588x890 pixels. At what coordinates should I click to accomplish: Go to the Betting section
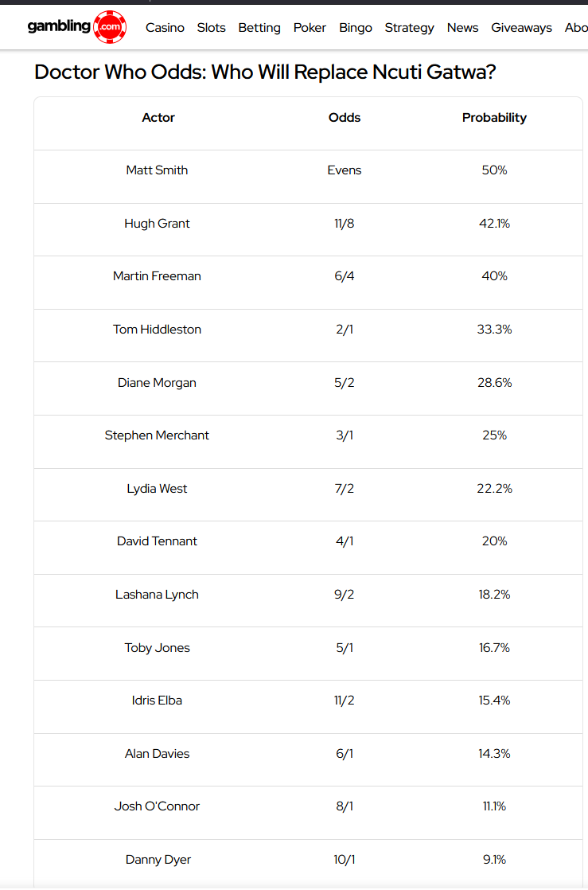tap(259, 28)
